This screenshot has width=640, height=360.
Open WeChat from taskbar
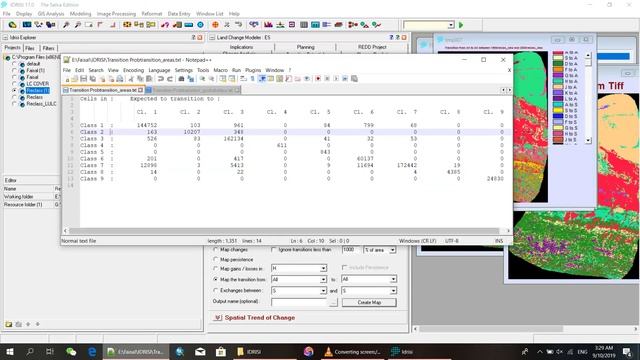(71, 351)
